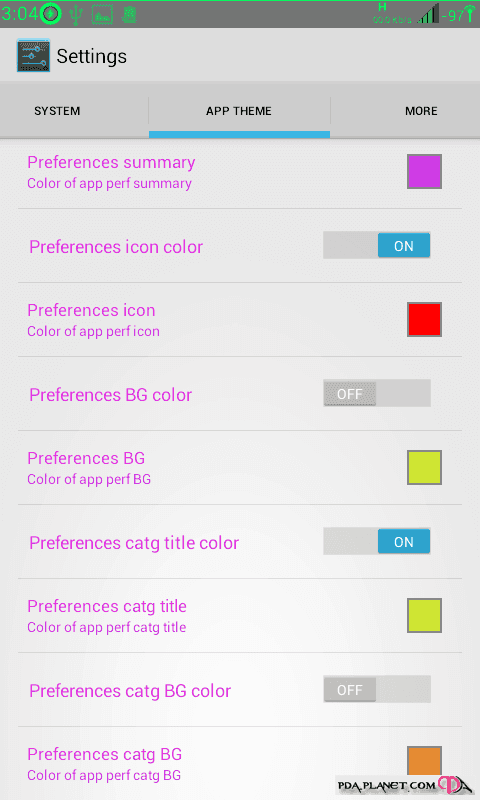Viewport: 480px width, 800px height.
Task: Enable Preferences catg BG color switch
Action: pyautogui.click(x=377, y=689)
